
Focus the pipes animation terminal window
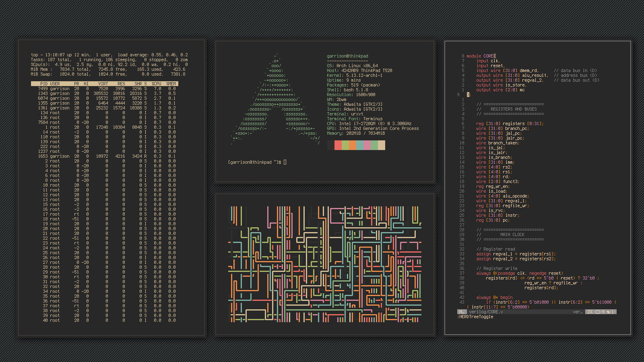click(x=325, y=264)
